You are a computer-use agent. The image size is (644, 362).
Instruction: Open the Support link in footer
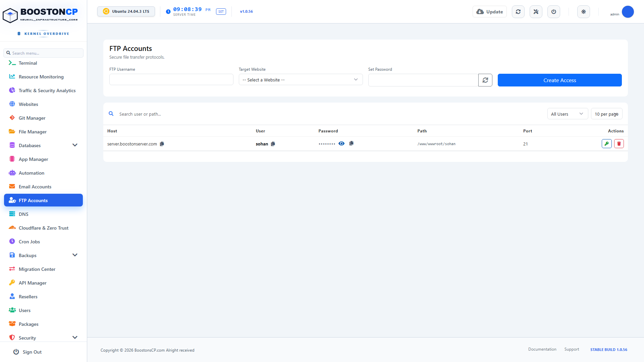click(572, 349)
